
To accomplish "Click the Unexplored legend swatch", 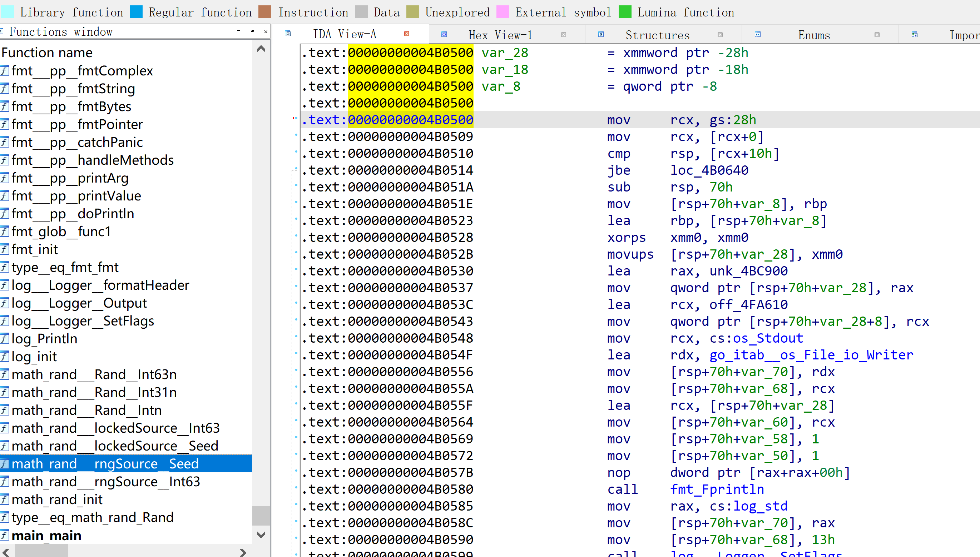I will (412, 12).
